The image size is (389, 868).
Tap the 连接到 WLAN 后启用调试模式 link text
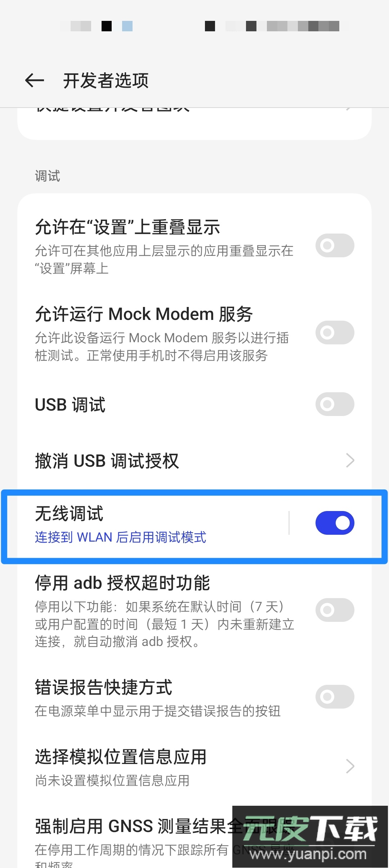click(120, 537)
